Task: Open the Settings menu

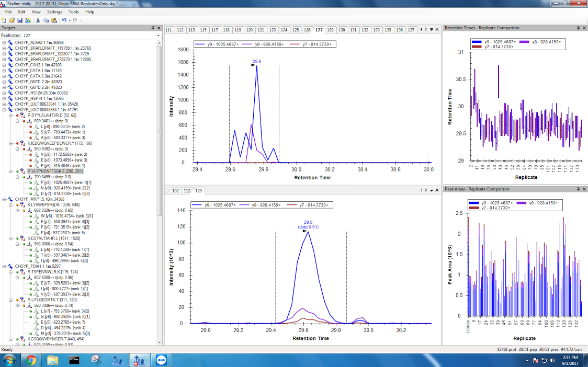Action: [54, 12]
